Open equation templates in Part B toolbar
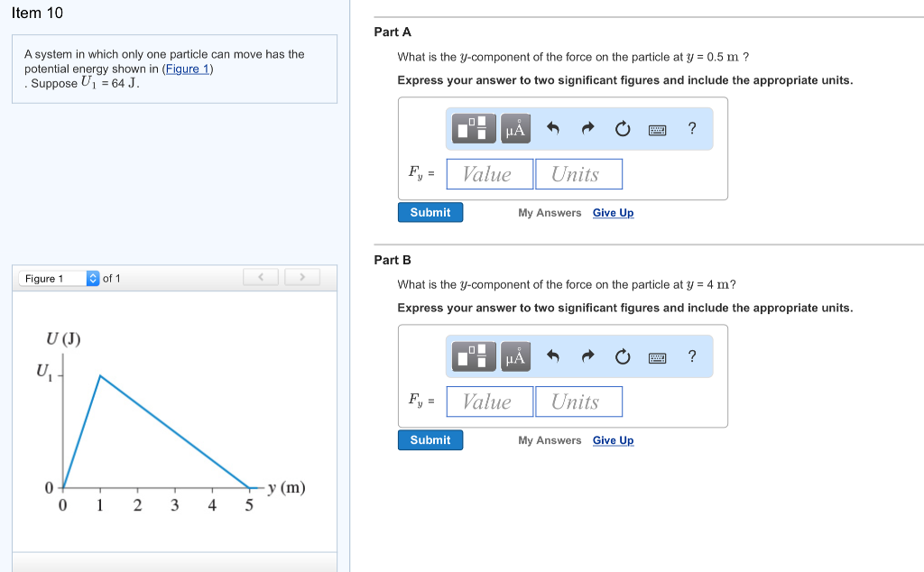Viewport: 924px width, 572px height. pyautogui.click(x=473, y=355)
